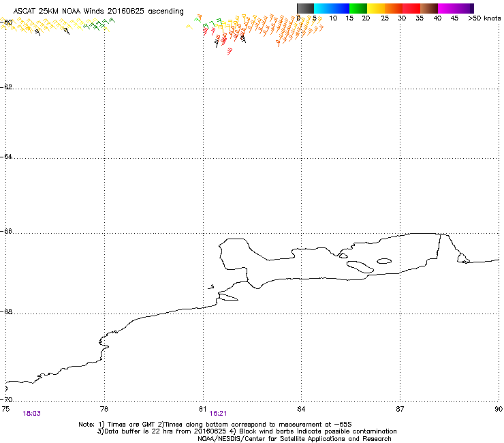
Task: Click the purple 18:03 time label
Action: coord(31,414)
